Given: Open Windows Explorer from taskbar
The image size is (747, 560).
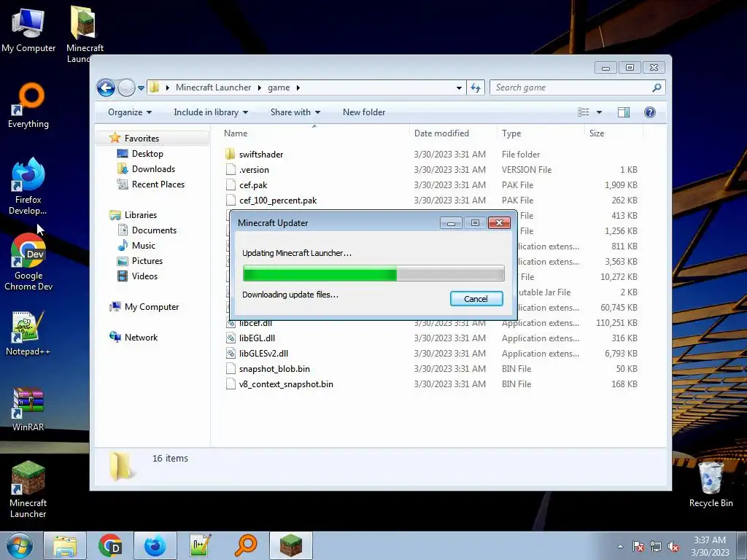Looking at the screenshot, I should [65, 545].
